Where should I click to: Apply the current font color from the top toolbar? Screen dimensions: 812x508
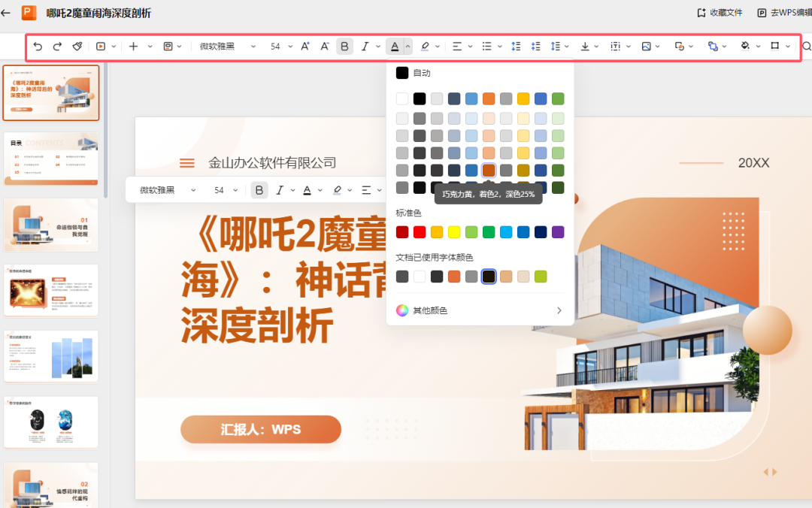[395, 47]
